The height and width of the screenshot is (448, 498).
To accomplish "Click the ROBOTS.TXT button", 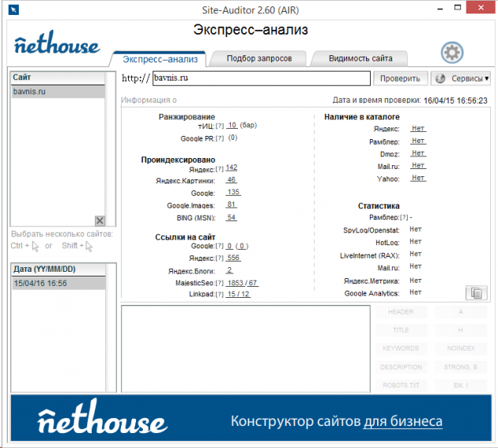I will (x=401, y=385).
